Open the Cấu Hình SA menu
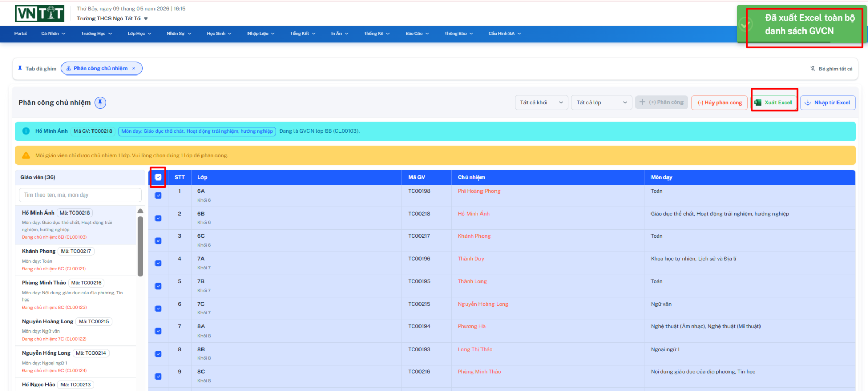868x391 pixels. 505,33
